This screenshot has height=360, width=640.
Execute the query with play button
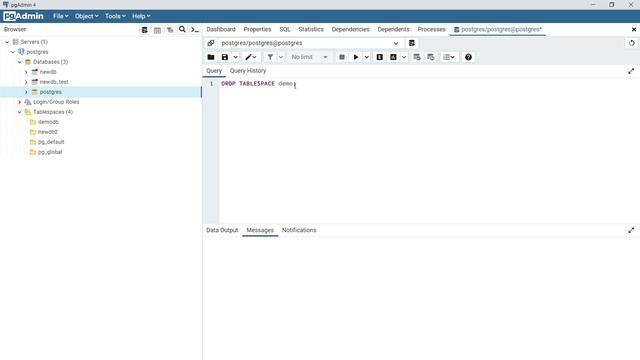(x=356, y=57)
